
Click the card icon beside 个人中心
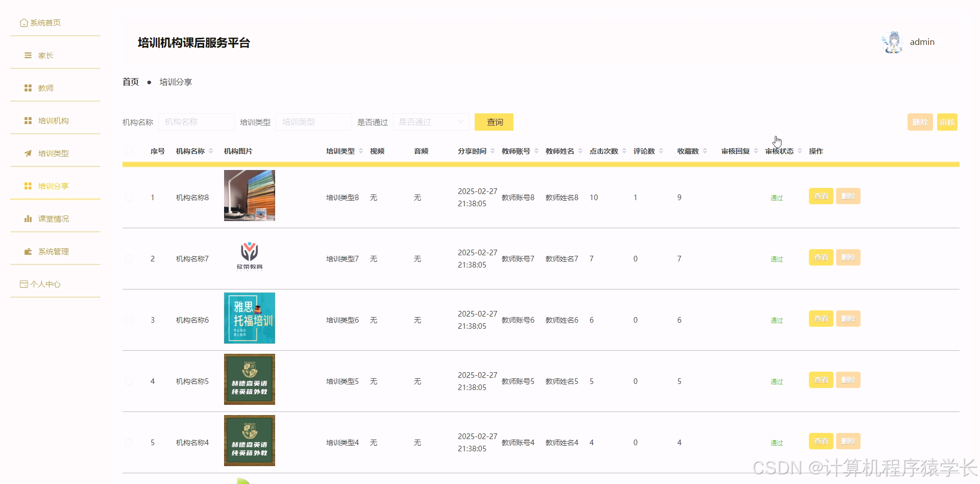(23, 284)
